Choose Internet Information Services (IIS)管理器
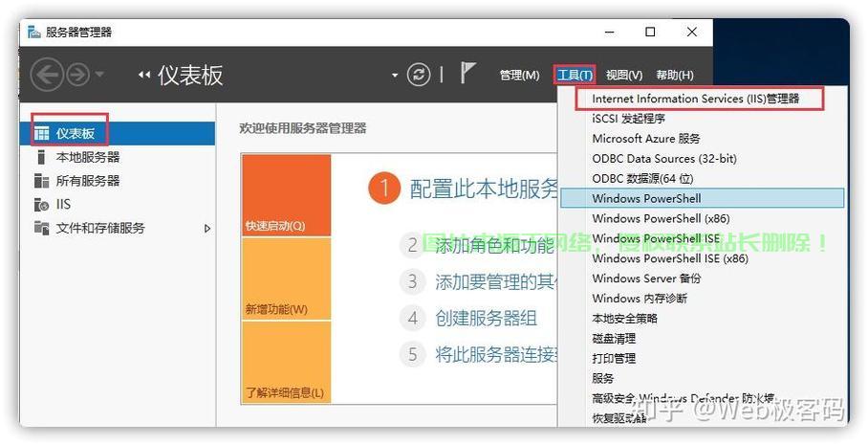868x445 pixels. pos(695,99)
